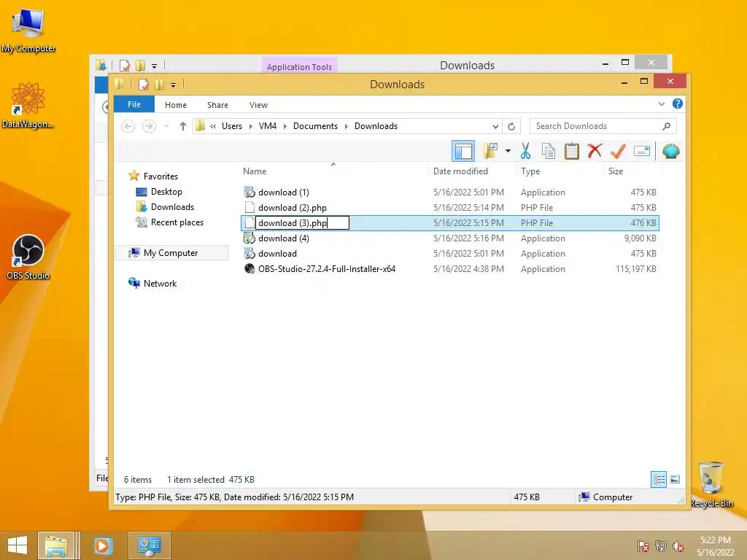This screenshot has width=747, height=560.
Task: Click the File Explorer taskbar icon
Action: pyautogui.click(x=55, y=545)
